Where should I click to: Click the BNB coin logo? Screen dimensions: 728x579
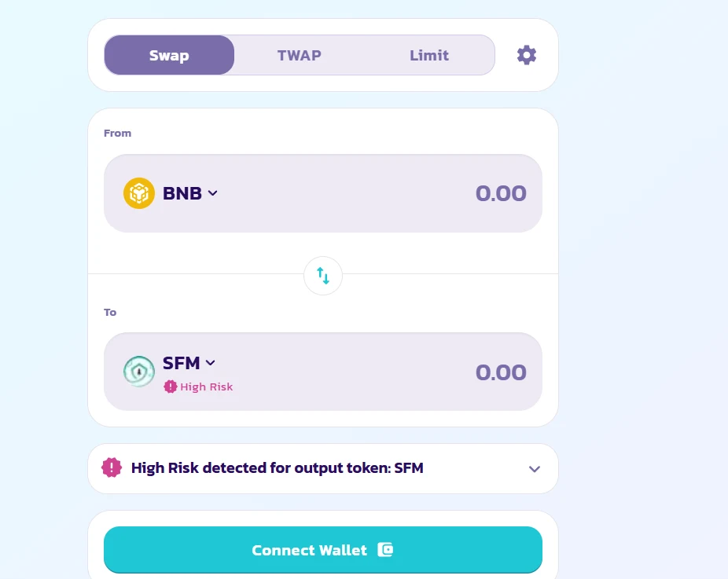(139, 193)
